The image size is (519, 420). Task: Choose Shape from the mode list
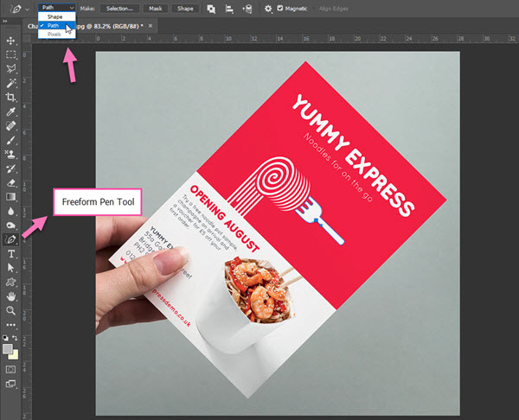tap(57, 16)
